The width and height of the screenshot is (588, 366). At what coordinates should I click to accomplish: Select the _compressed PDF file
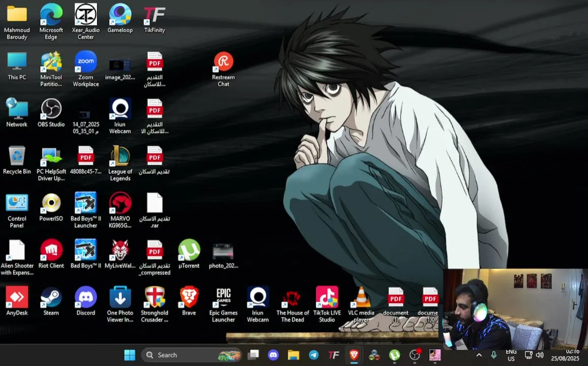154,258
